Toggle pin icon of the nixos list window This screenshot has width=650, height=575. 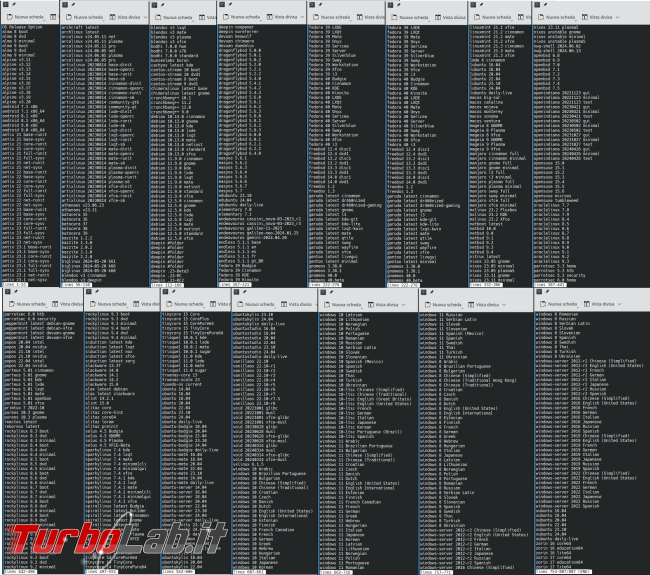pos(546,5)
